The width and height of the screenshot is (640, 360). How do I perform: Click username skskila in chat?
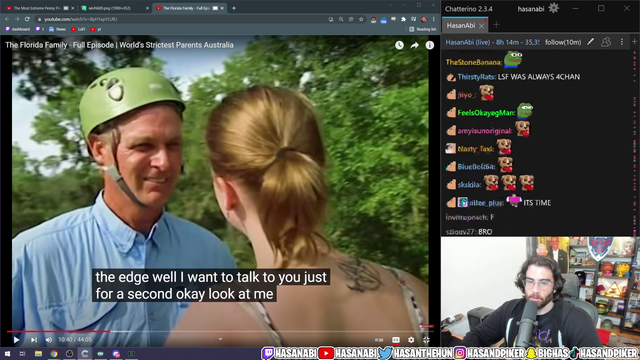pos(469,184)
